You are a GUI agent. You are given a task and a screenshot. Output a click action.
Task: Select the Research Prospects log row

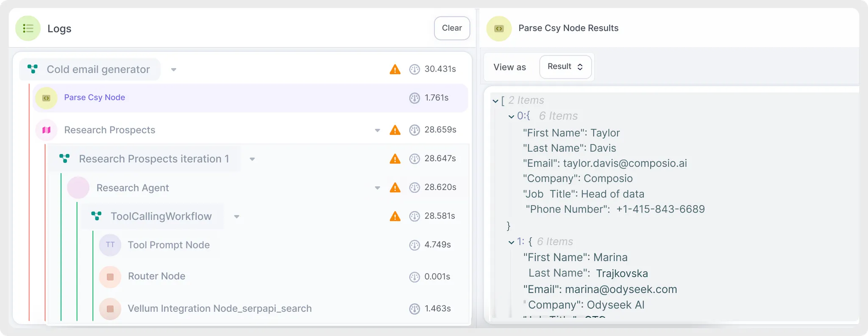pos(250,130)
